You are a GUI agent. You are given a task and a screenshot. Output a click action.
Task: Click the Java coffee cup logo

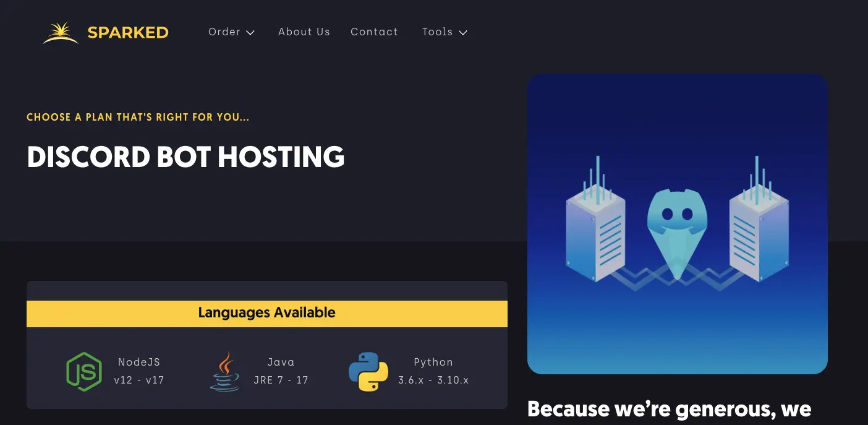tap(224, 371)
